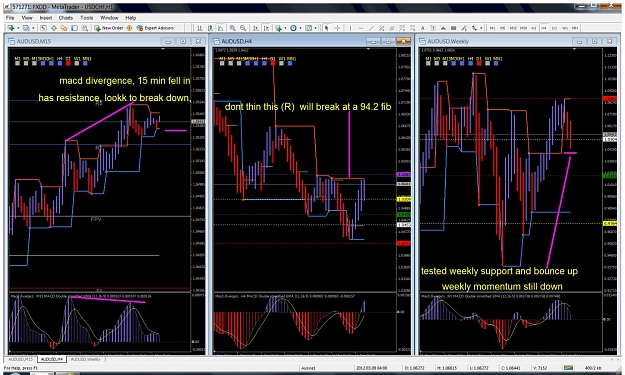The width and height of the screenshot is (625, 375).
Task: Open the View menu
Action: 27,18
